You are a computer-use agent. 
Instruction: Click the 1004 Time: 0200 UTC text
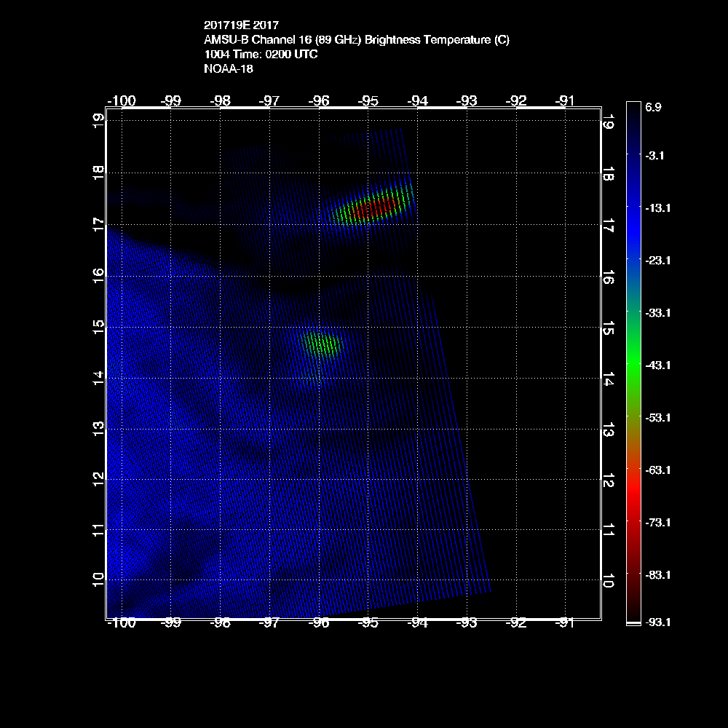(261, 55)
